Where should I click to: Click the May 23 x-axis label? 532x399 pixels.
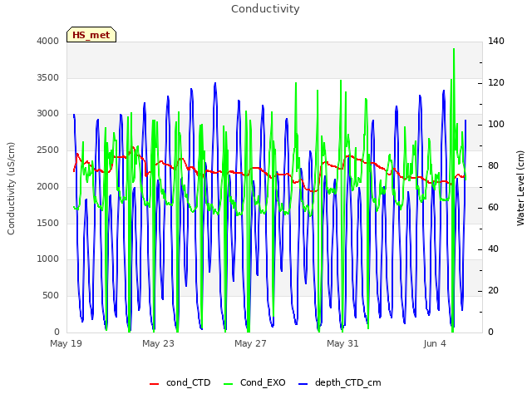pos(158,343)
